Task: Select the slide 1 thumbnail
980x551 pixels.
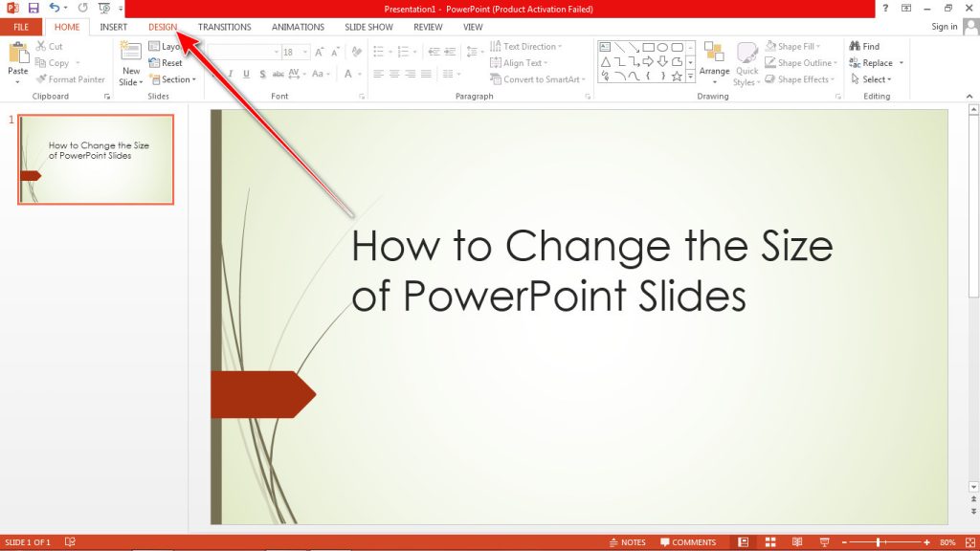Action: click(x=95, y=159)
